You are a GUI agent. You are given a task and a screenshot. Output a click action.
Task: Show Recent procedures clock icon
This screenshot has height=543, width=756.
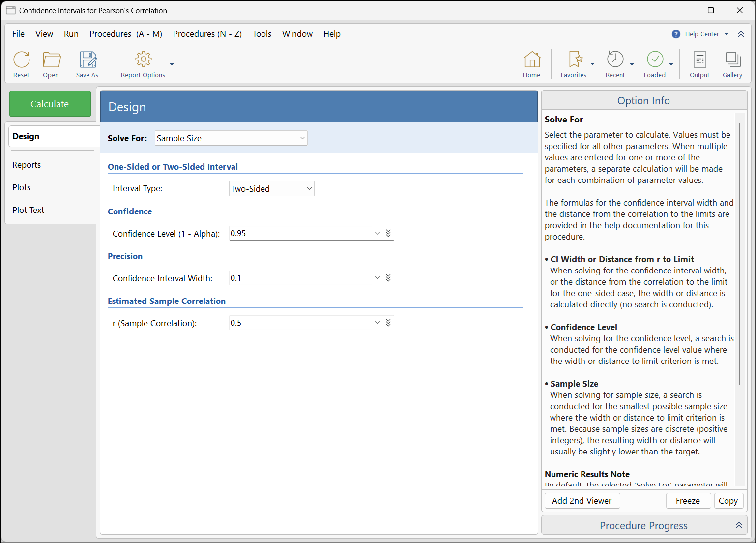[615, 60]
